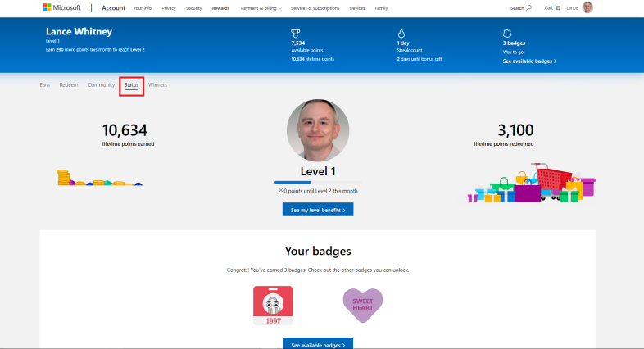Viewport: 644px width, 349px height.
Task: Switch to the Redeem tab
Action: click(69, 85)
